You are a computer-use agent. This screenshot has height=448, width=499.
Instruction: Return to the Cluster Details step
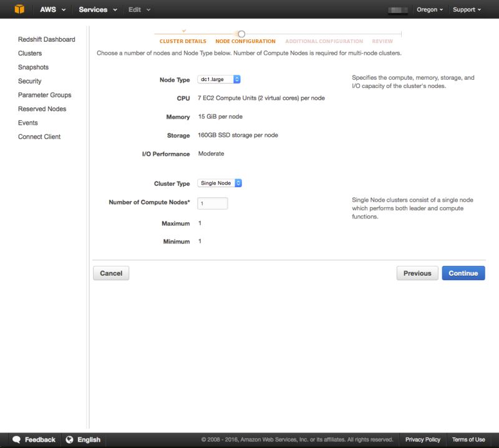pos(183,41)
